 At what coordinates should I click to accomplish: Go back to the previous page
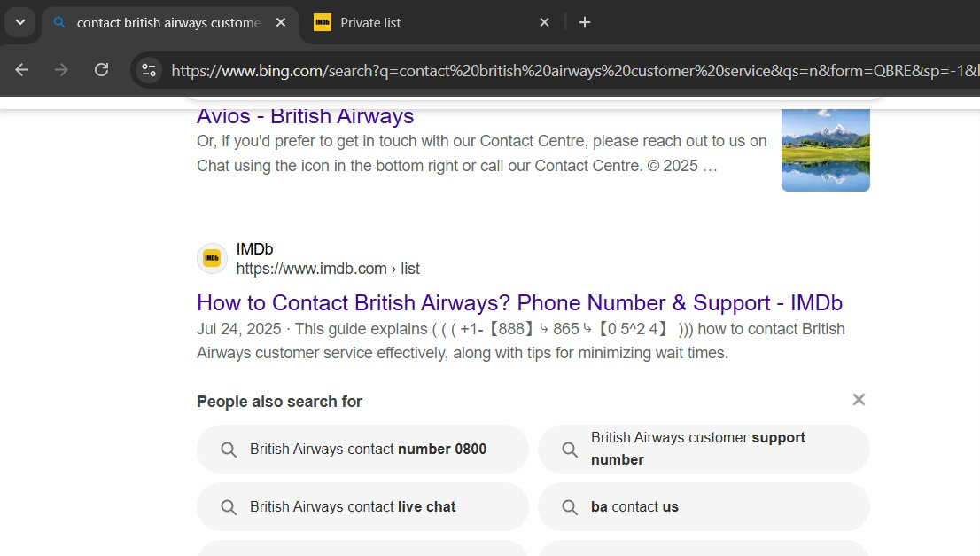point(22,69)
